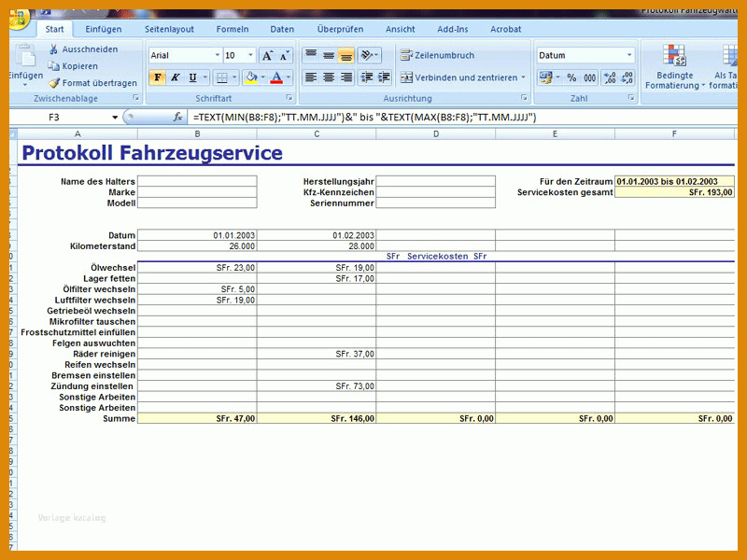
Task: Open Zwischenablage dialog launcher
Action: [x=136, y=98]
